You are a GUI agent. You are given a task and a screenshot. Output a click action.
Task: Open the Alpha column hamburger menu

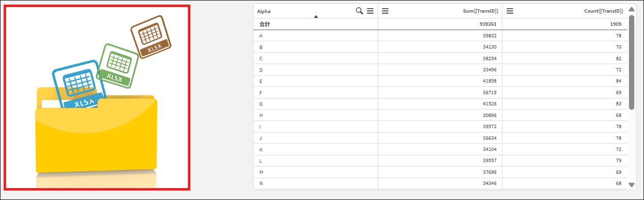click(370, 11)
